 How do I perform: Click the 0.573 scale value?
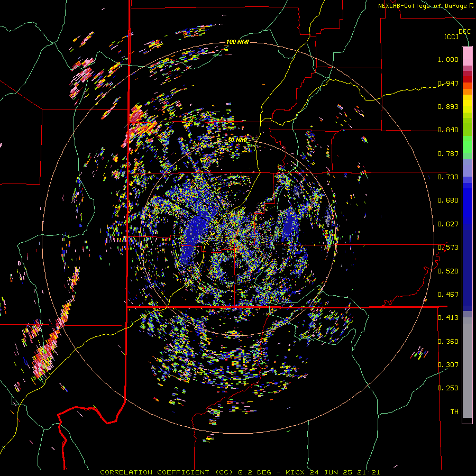point(448,248)
